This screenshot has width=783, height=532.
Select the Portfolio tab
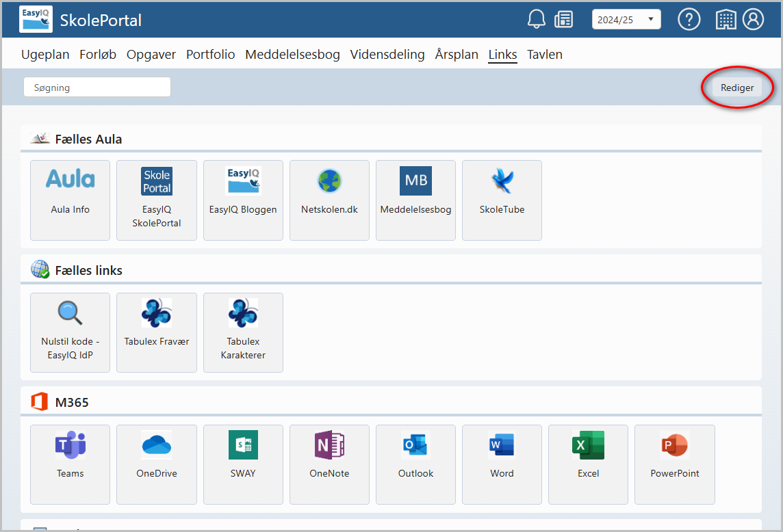click(x=211, y=55)
